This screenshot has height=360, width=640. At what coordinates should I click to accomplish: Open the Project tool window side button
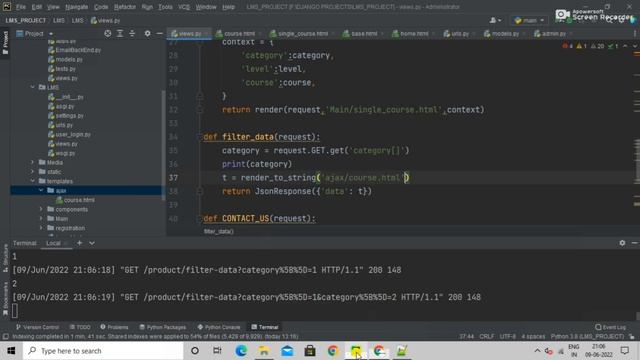(x=5, y=44)
